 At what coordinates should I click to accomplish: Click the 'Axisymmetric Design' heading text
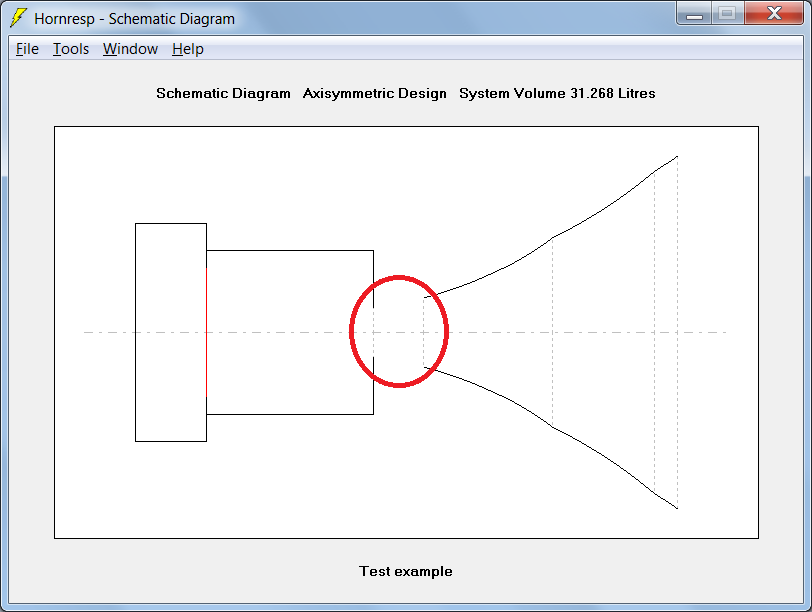pyautogui.click(x=374, y=93)
